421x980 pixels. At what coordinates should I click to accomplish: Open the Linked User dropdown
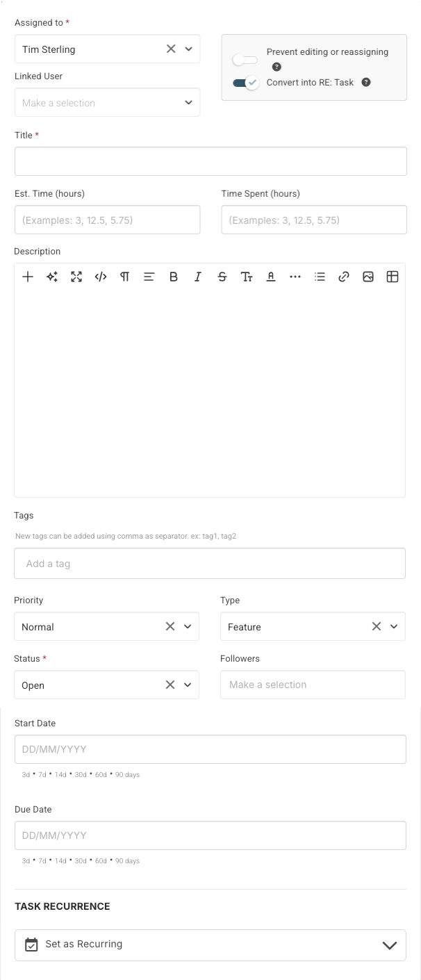coord(107,103)
